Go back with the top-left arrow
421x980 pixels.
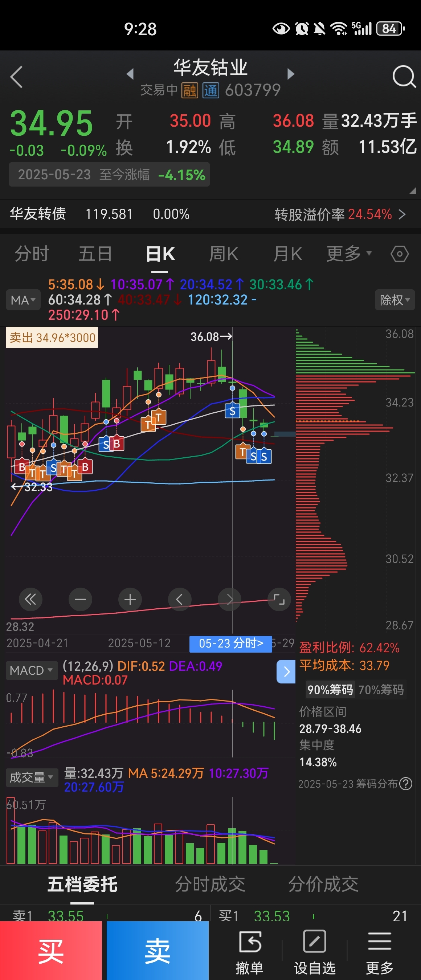point(16,77)
